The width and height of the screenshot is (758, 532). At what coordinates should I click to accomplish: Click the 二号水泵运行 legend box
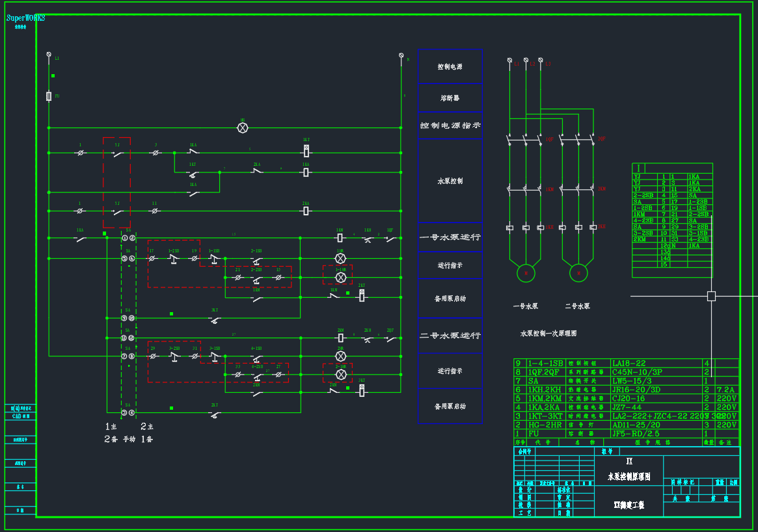(450, 336)
